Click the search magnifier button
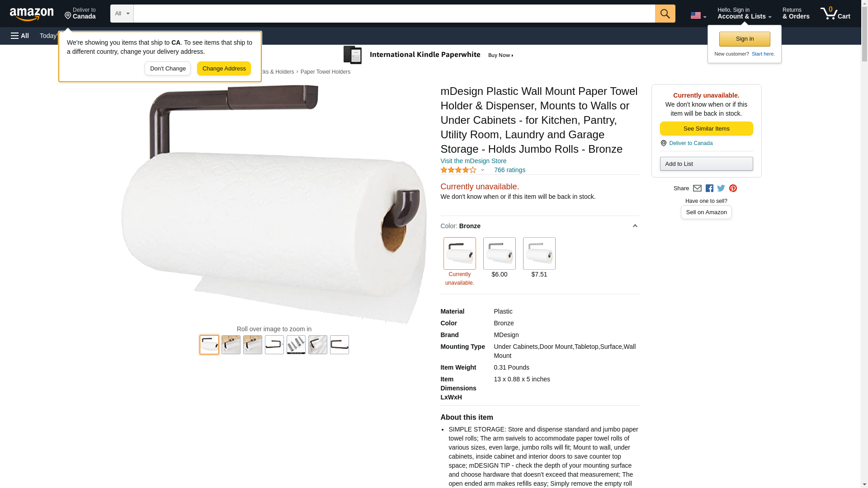The width and height of the screenshot is (868, 488). [x=665, y=14]
